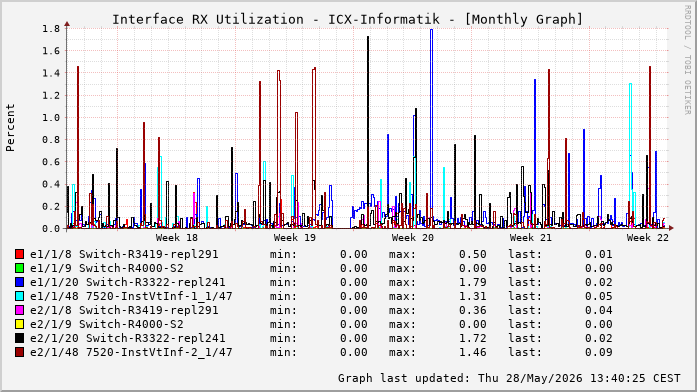This screenshot has height=392, width=697.
Task: Click the cyan e1/1/48 legend color swatch
Action: 19,296
